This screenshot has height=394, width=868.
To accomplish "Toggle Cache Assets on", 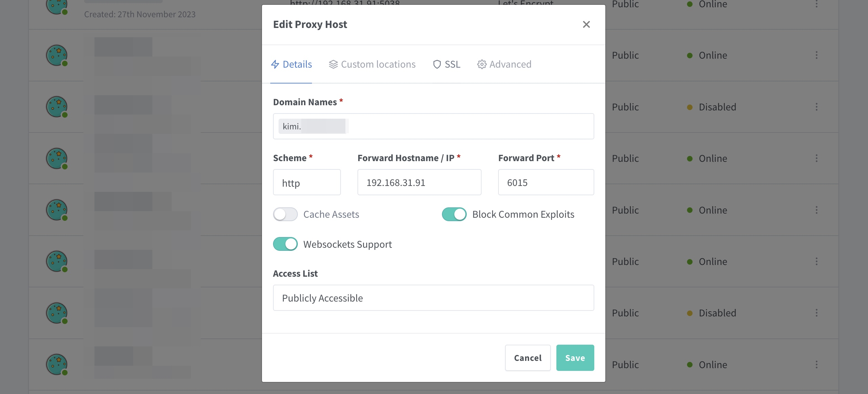I will 285,214.
